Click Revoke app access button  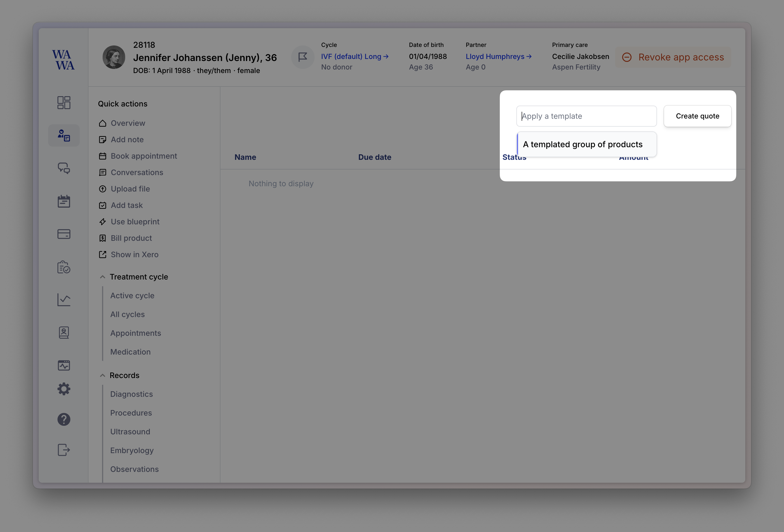coord(673,57)
